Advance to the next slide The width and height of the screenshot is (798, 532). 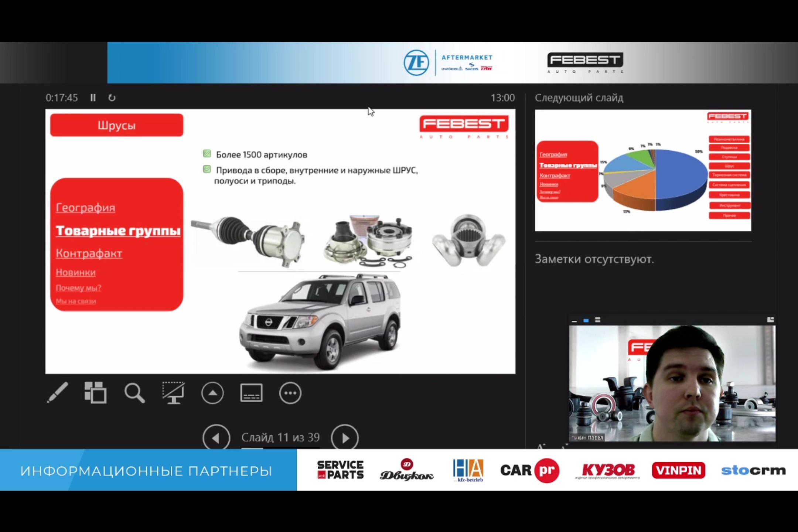pyautogui.click(x=345, y=438)
